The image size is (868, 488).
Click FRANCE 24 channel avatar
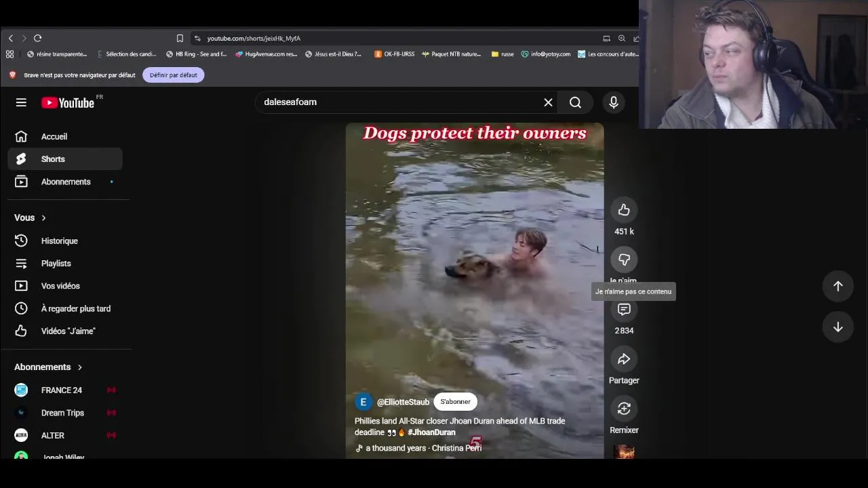[21, 390]
